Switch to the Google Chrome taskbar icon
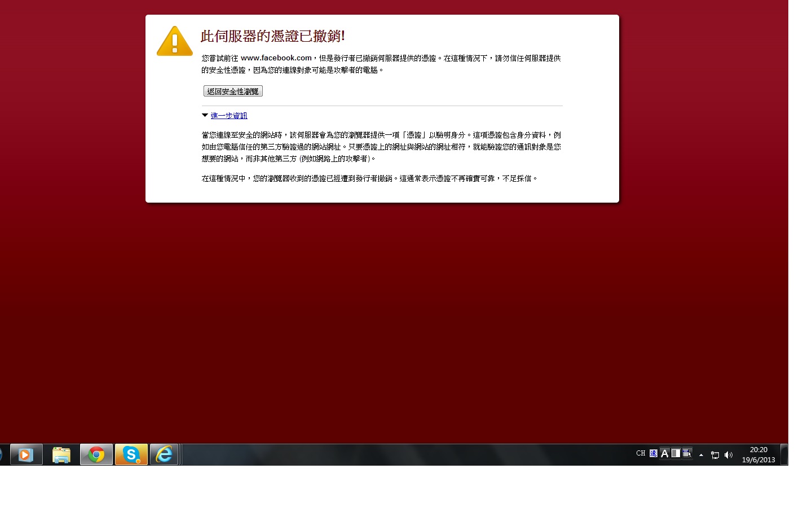812x508 pixels. pos(96,454)
